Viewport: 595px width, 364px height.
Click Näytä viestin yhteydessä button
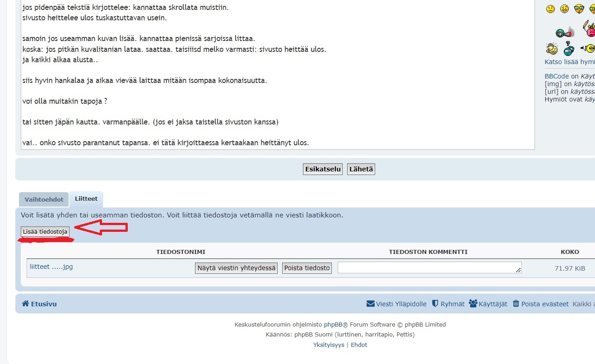(x=236, y=268)
